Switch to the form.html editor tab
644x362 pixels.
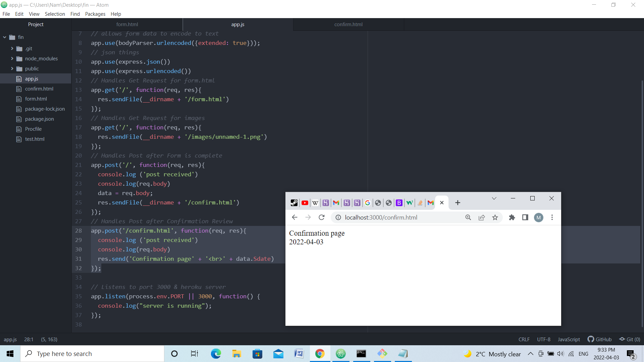(127, 24)
